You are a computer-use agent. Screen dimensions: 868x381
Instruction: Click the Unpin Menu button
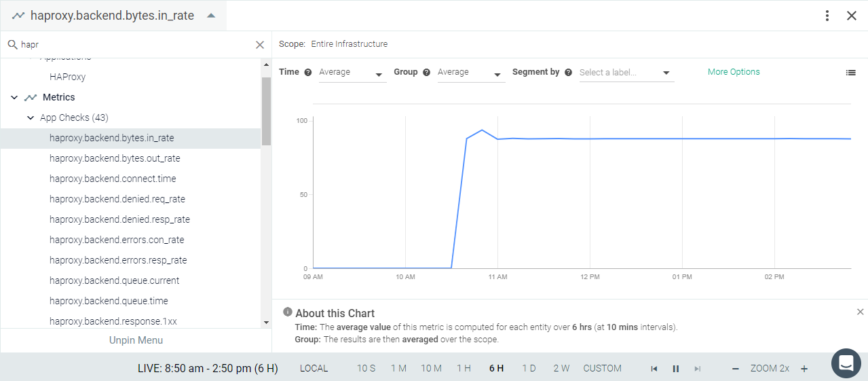click(x=136, y=340)
